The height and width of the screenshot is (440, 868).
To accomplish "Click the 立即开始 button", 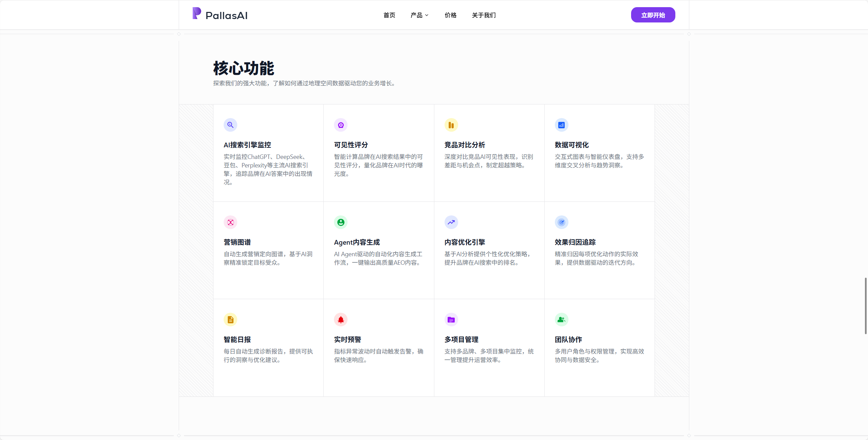I will 653,15.
